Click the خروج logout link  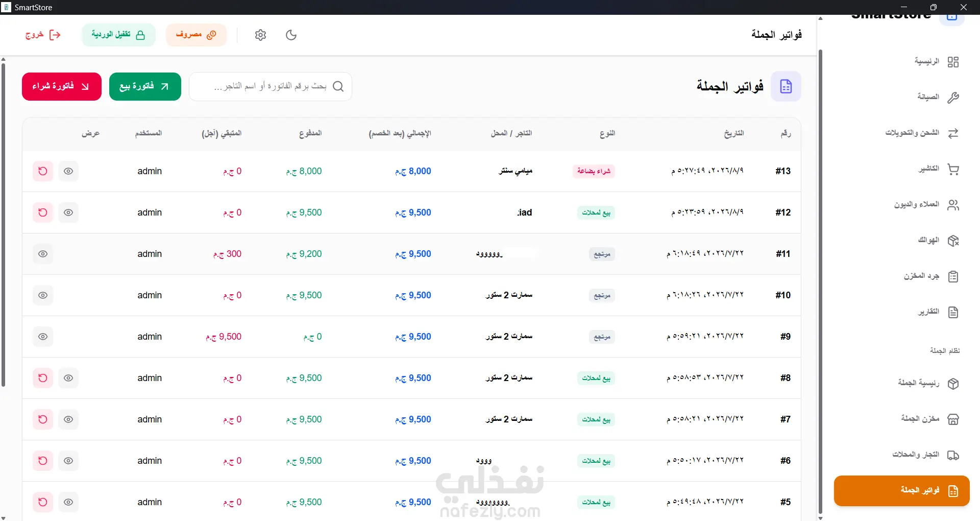[x=43, y=35]
